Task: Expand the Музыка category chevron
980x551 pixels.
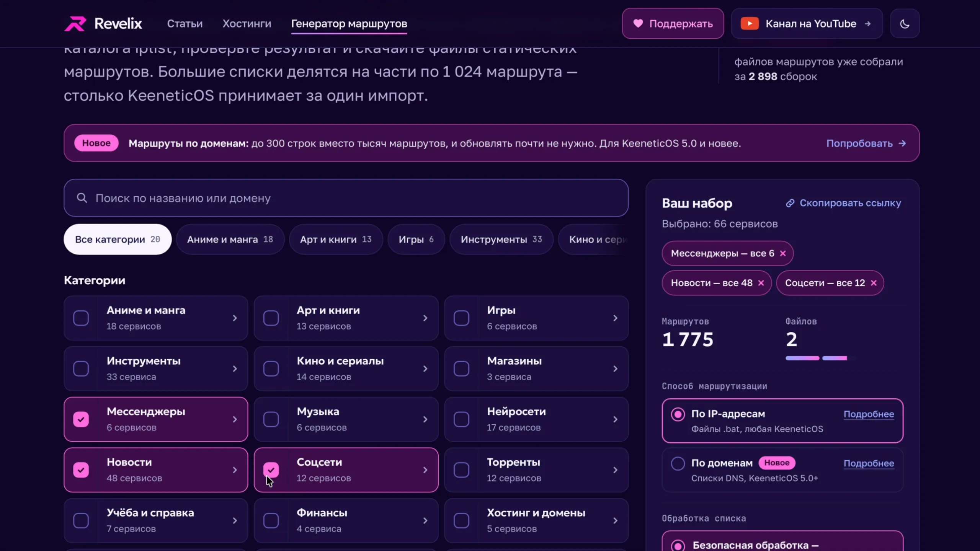Action: (425, 419)
